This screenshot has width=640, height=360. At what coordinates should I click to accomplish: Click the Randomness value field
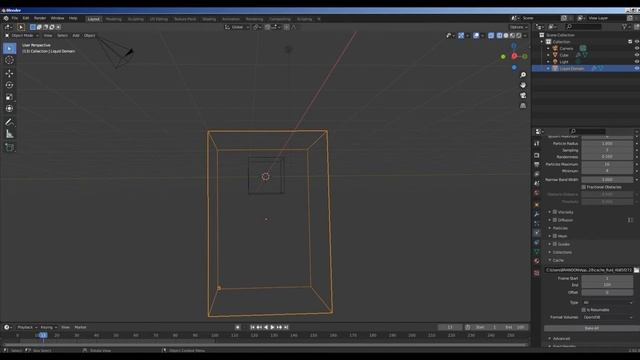coord(607,157)
